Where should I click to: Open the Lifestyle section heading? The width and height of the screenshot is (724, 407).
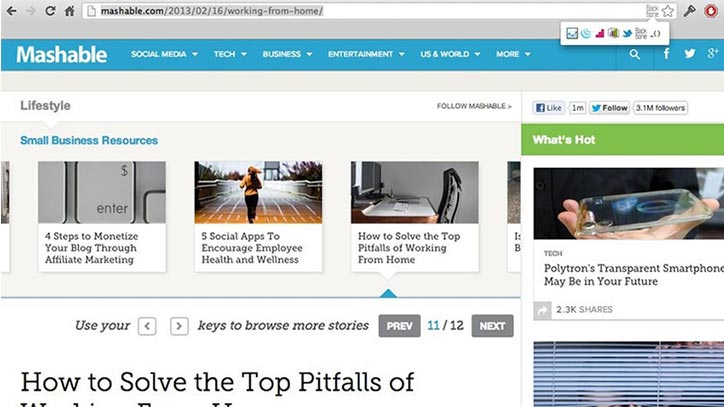45,105
